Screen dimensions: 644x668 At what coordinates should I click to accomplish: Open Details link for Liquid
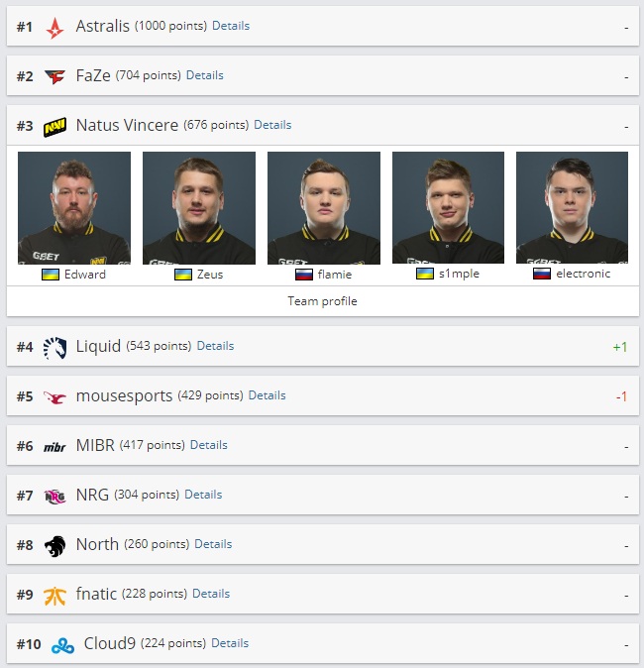pos(215,346)
